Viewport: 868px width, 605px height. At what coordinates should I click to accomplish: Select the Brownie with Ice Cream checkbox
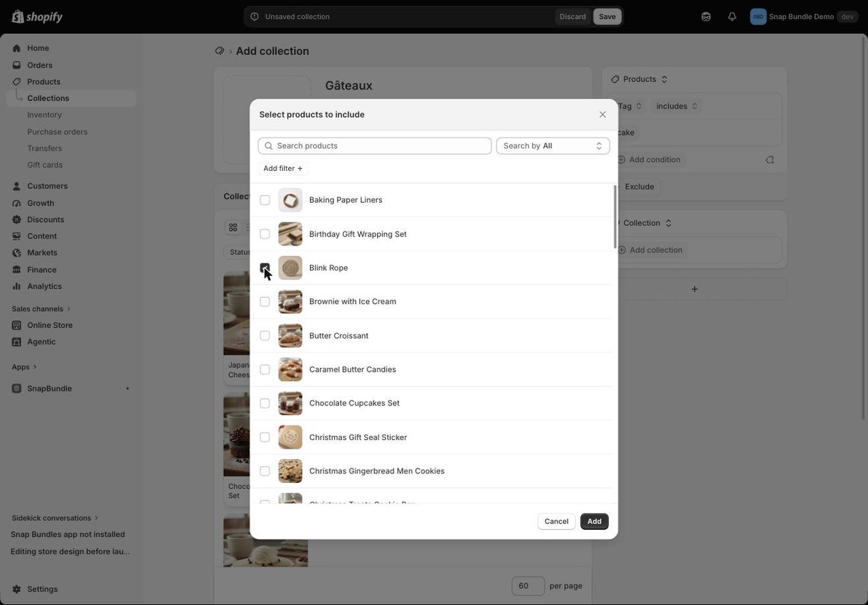point(265,302)
